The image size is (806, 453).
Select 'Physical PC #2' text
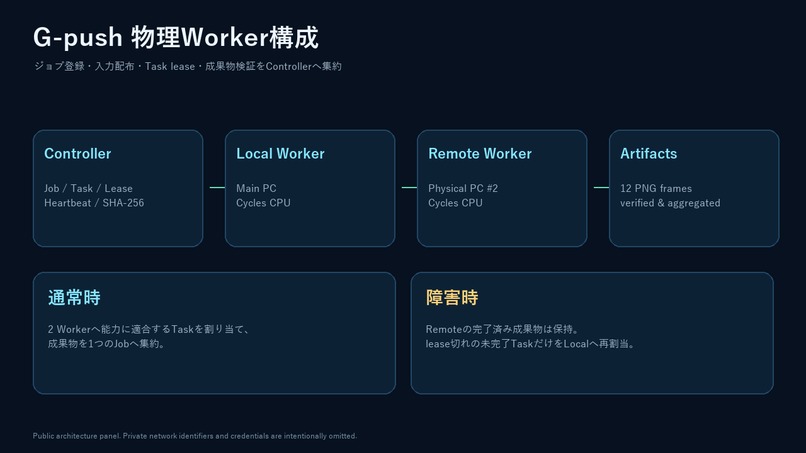[x=463, y=188]
